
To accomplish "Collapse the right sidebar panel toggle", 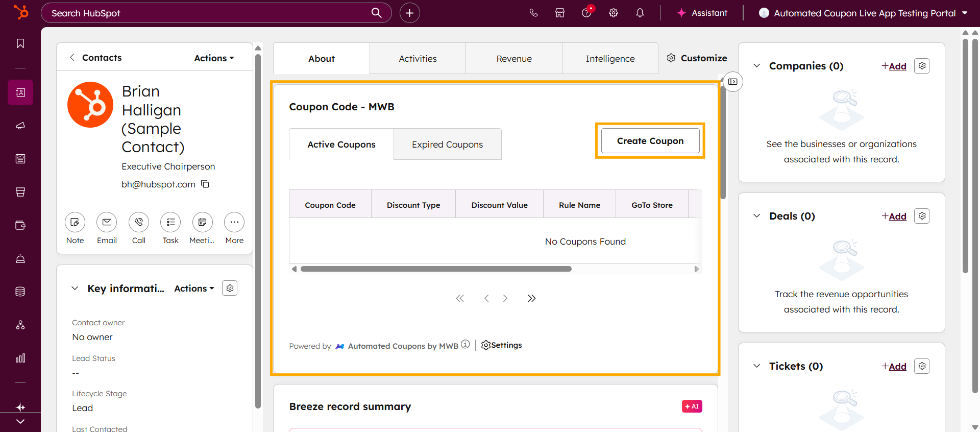I will (x=733, y=82).
